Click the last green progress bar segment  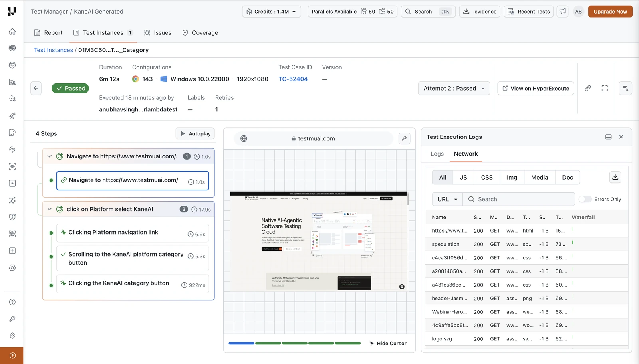[x=347, y=343]
